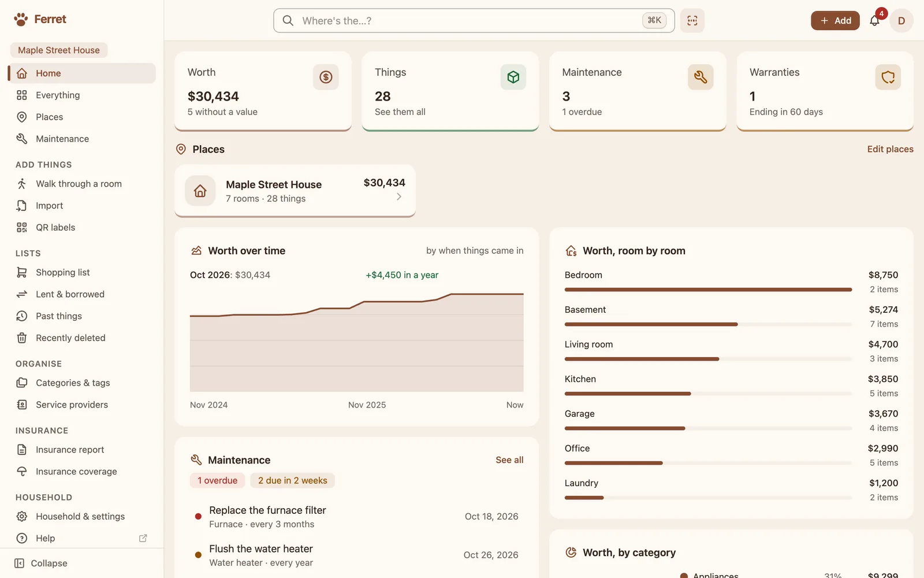Click the Maintenance wrench card icon
The image size is (924, 578).
click(701, 77)
